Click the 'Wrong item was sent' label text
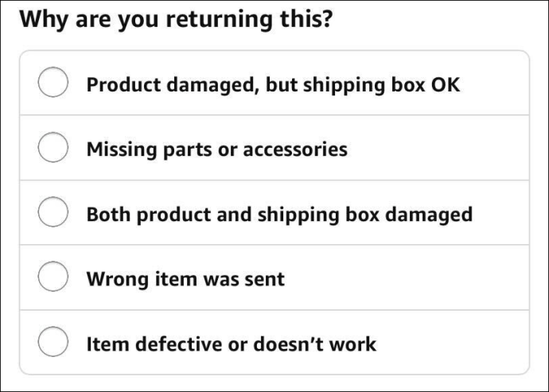The width and height of the screenshot is (549, 392). (185, 279)
